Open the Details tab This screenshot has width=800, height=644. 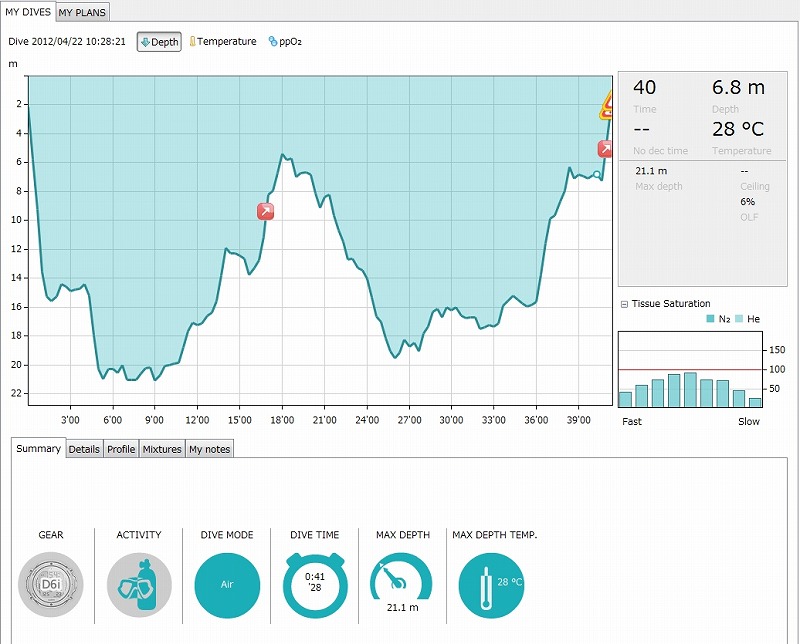coord(84,449)
